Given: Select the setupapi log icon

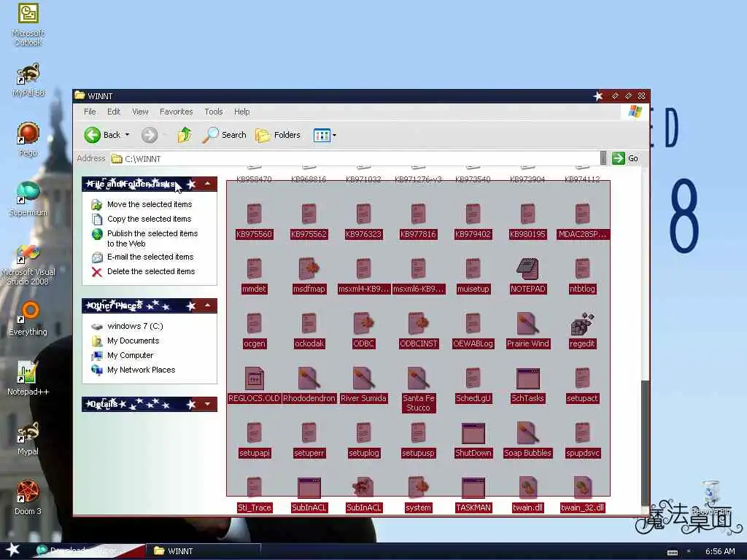Looking at the screenshot, I should click(254, 433).
